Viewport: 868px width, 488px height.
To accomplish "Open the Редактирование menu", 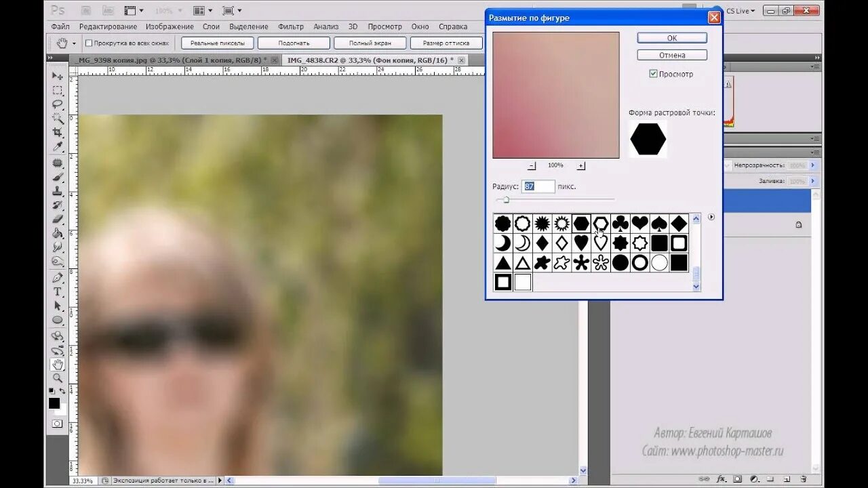I will coord(108,26).
